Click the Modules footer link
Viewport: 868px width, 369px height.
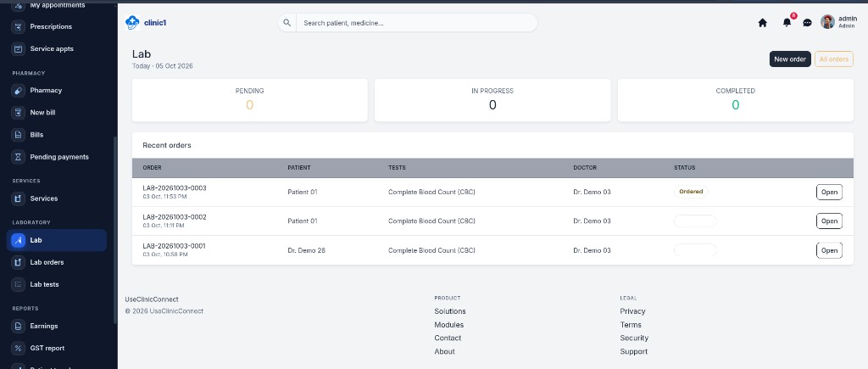coord(449,325)
